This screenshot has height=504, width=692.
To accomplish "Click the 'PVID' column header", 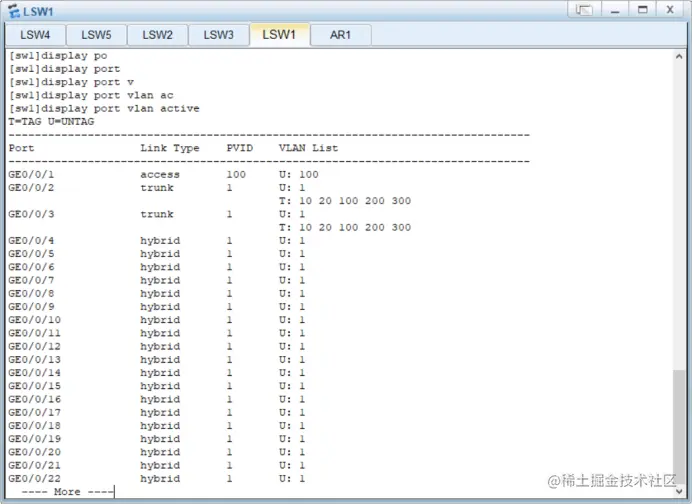I will 240,148.
